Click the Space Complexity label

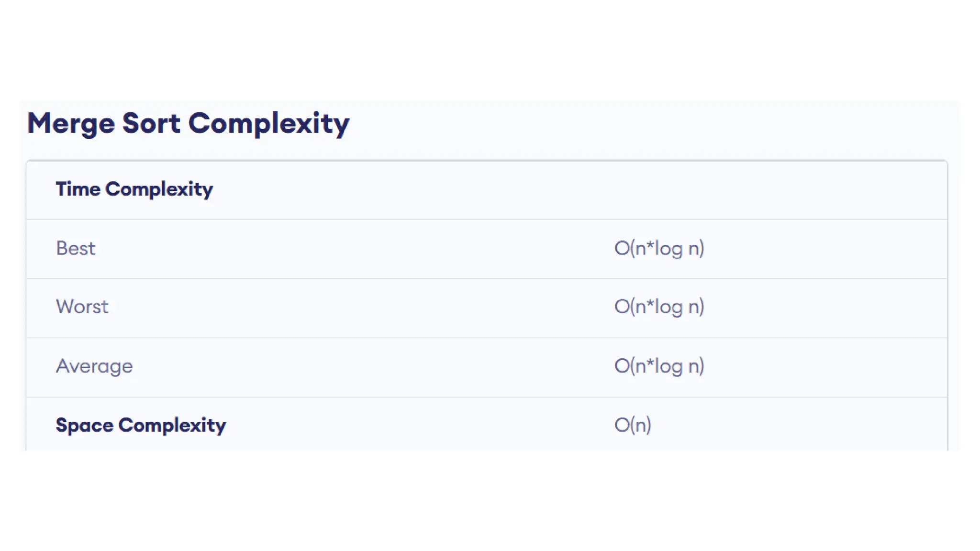tap(141, 425)
